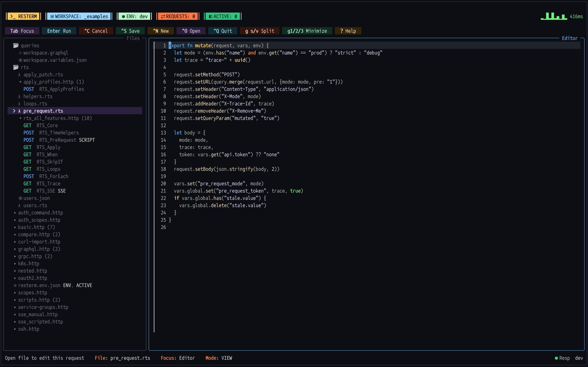Click 'vars.global.delete' on line 23
Image resolution: width=588 pixels, height=367 pixels.
coord(203,205)
